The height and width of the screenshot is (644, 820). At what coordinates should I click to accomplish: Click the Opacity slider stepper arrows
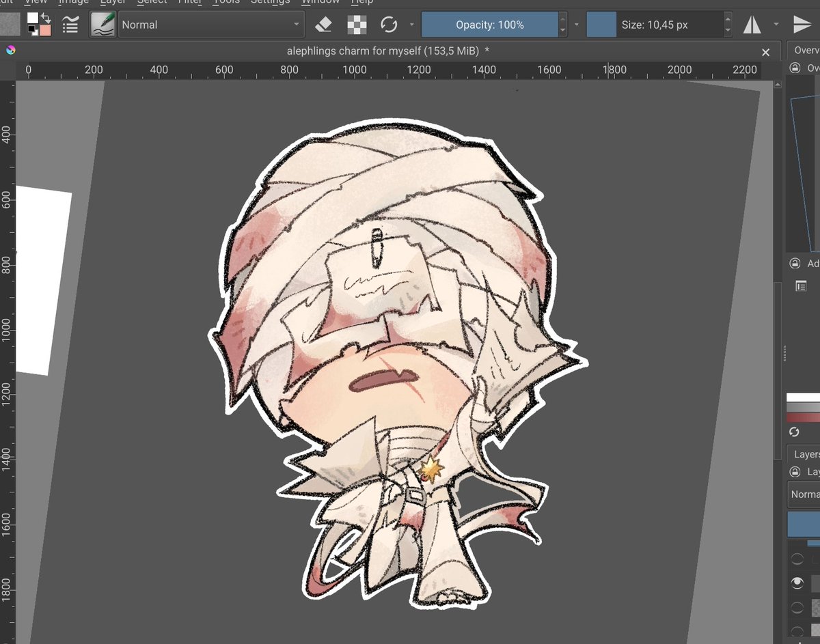563,25
